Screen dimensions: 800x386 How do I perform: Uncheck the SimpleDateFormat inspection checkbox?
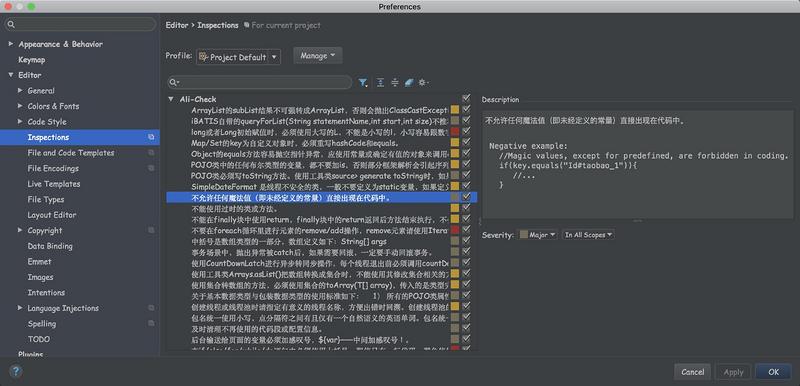click(x=466, y=186)
